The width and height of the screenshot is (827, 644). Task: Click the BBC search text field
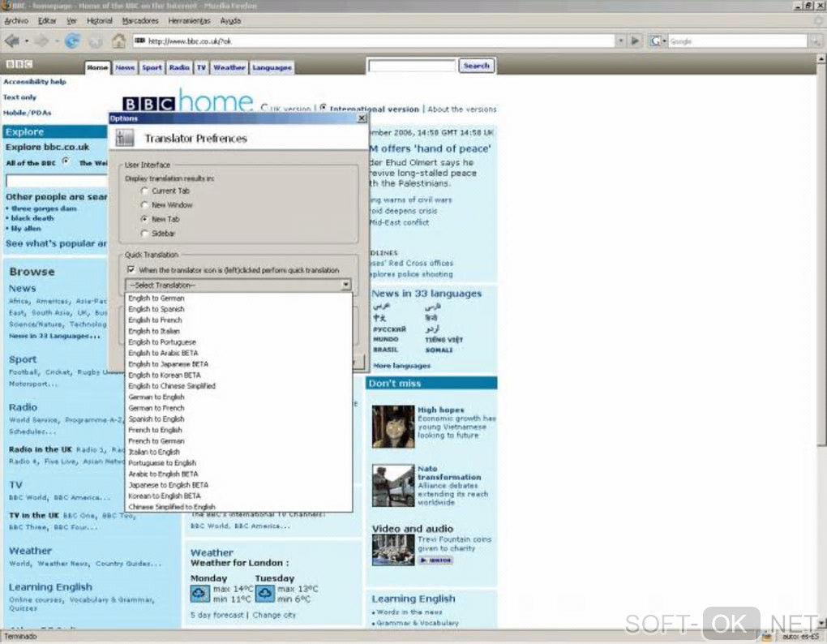(411, 66)
